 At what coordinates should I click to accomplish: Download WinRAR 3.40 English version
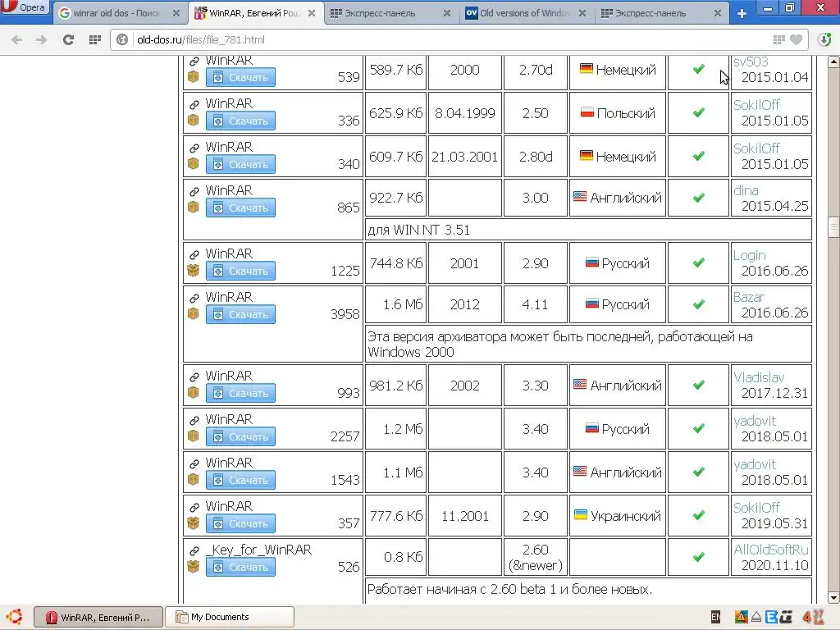pyautogui.click(x=240, y=481)
